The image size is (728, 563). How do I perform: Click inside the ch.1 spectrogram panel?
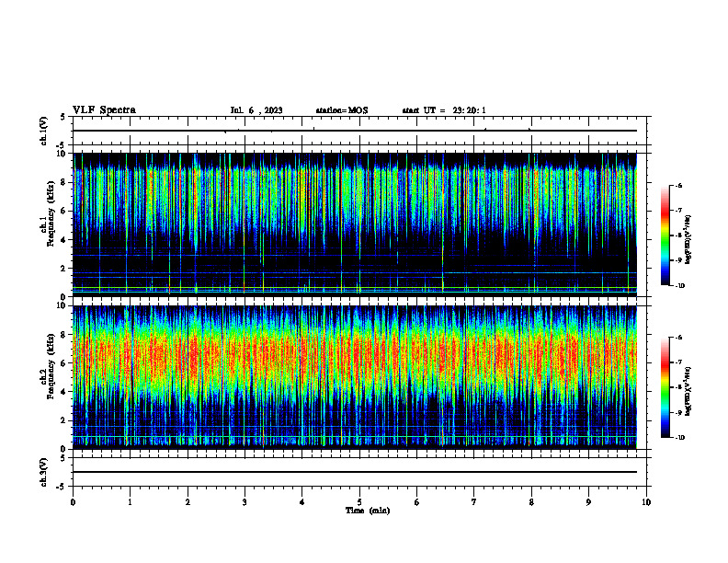click(x=355, y=224)
